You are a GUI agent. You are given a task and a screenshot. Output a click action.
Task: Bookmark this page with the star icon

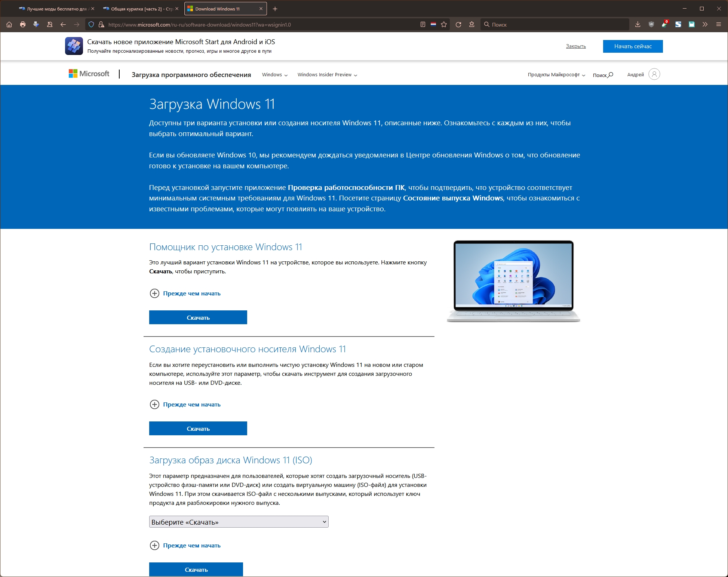444,24
